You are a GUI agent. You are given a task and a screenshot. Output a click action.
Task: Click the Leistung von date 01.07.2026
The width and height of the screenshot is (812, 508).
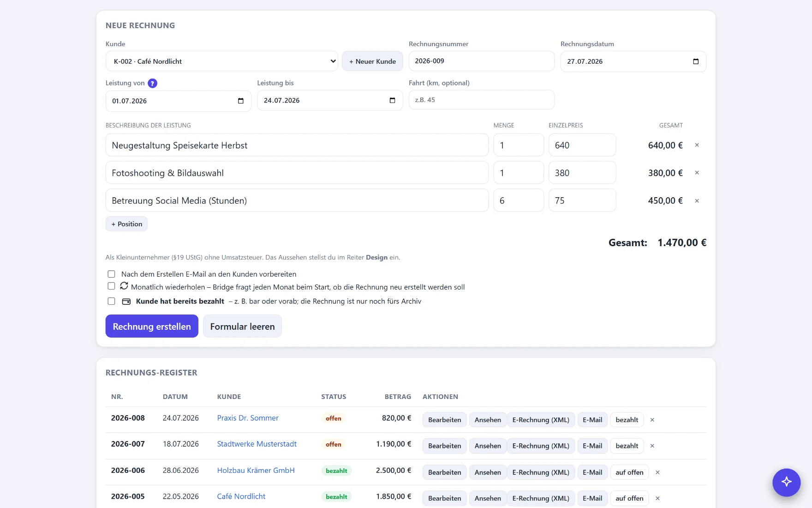pyautogui.click(x=130, y=101)
